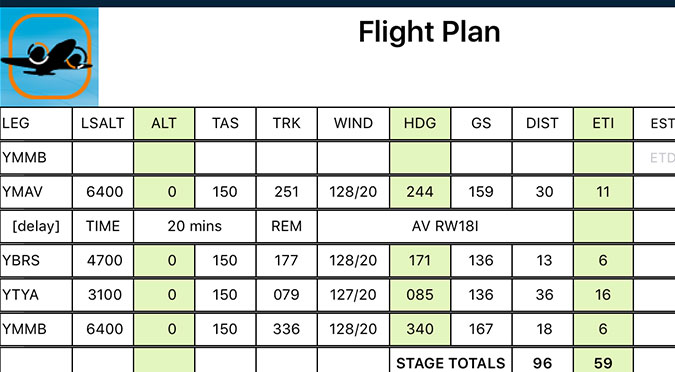The width and height of the screenshot is (675, 372).
Task: Select the TAS 150 cell for YBRS
Action: pyautogui.click(x=225, y=260)
